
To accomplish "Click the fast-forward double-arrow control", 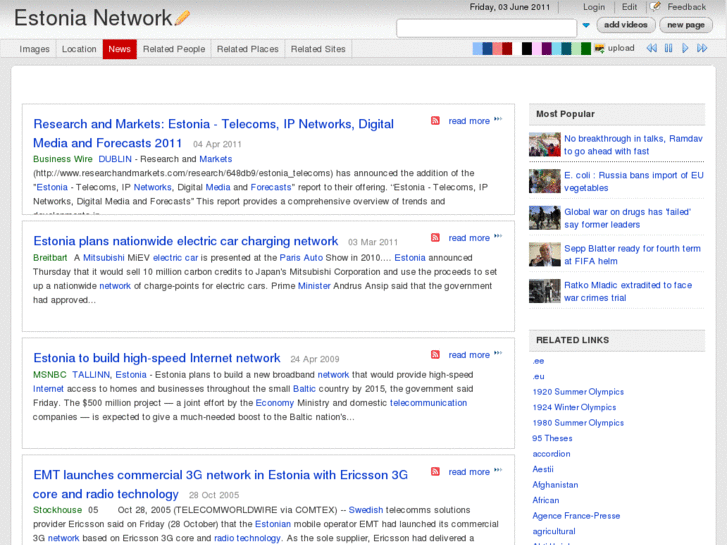I will (x=702, y=48).
